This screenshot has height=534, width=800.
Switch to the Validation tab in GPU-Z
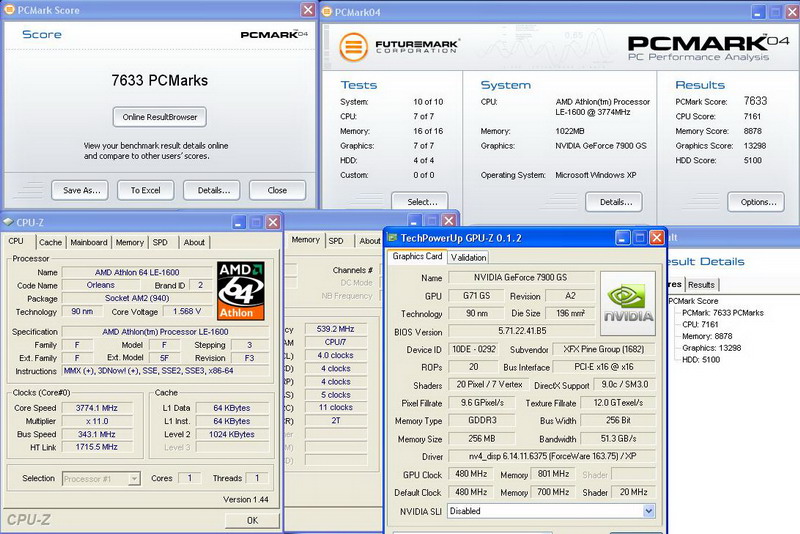tap(468, 258)
